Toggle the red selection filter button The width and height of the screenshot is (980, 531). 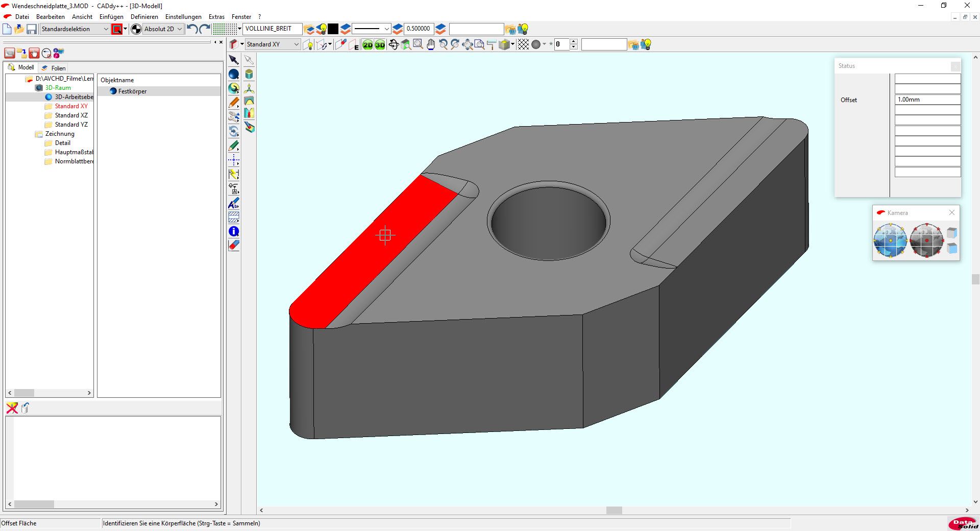coord(117,29)
